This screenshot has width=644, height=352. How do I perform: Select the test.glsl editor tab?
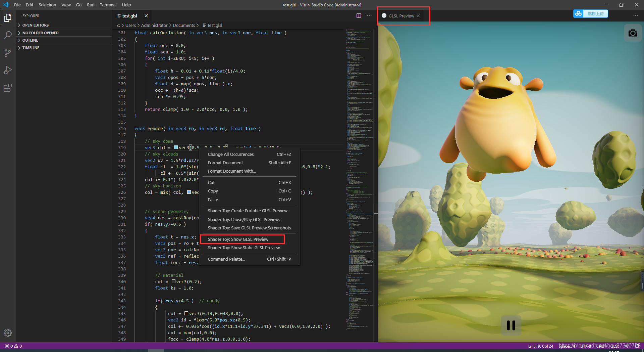(x=131, y=16)
